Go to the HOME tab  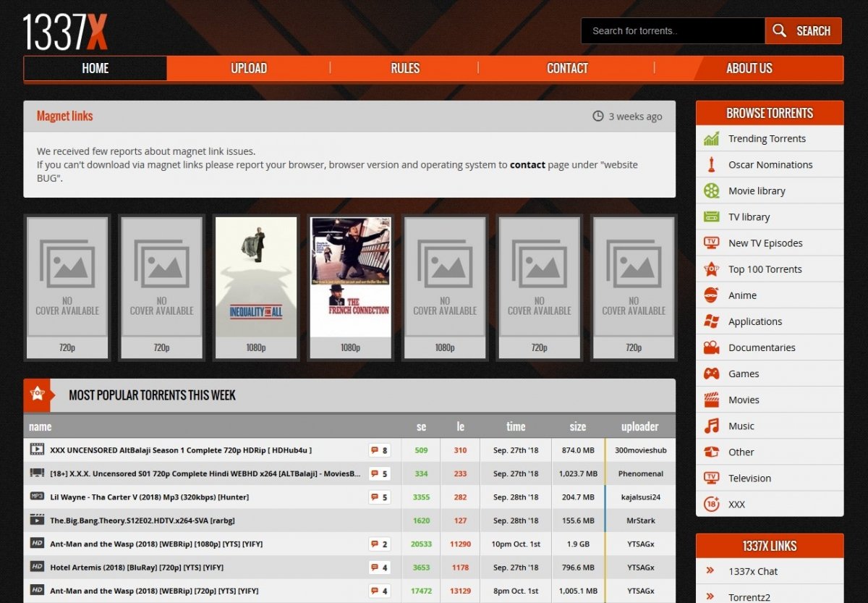(x=95, y=68)
